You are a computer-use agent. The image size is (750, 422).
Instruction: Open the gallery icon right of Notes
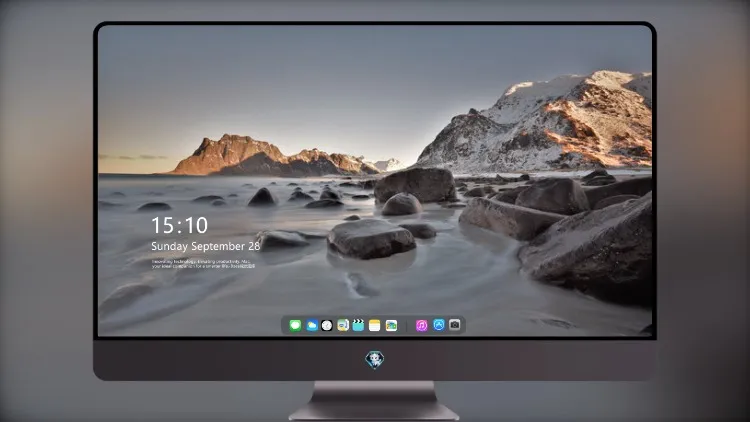point(391,325)
